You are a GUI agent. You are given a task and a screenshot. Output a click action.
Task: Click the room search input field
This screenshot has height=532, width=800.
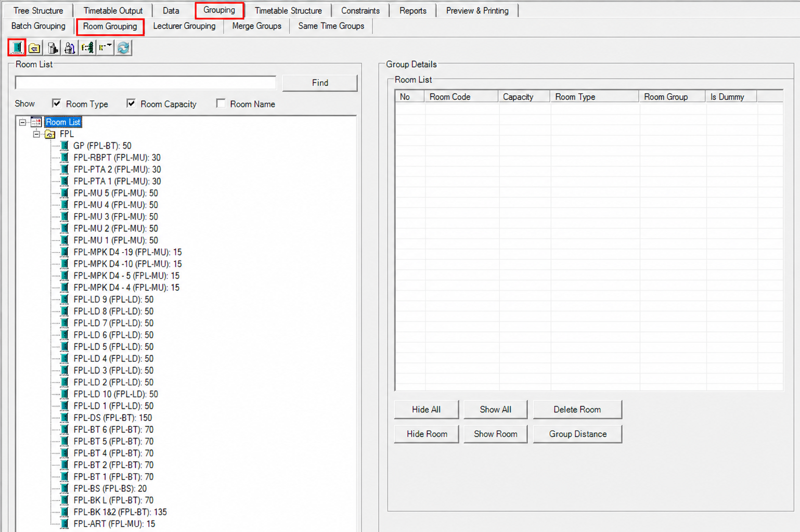146,83
